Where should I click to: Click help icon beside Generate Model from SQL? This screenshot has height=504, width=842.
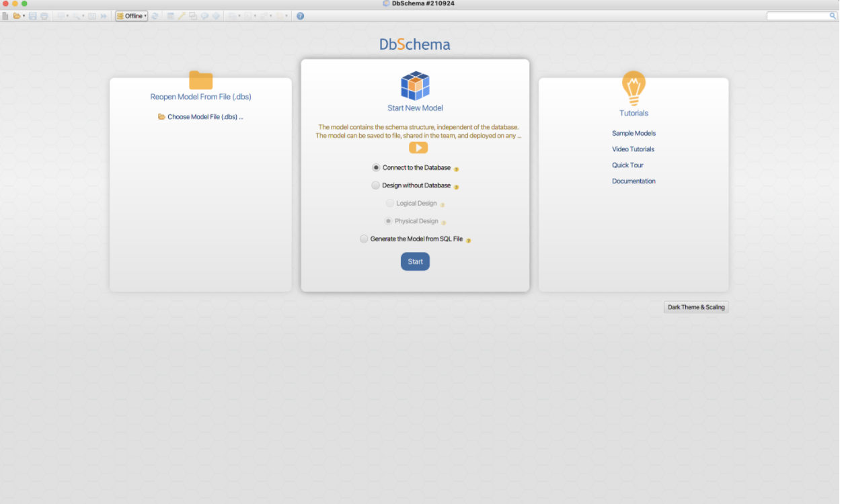pyautogui.click(x=468, y=240)
